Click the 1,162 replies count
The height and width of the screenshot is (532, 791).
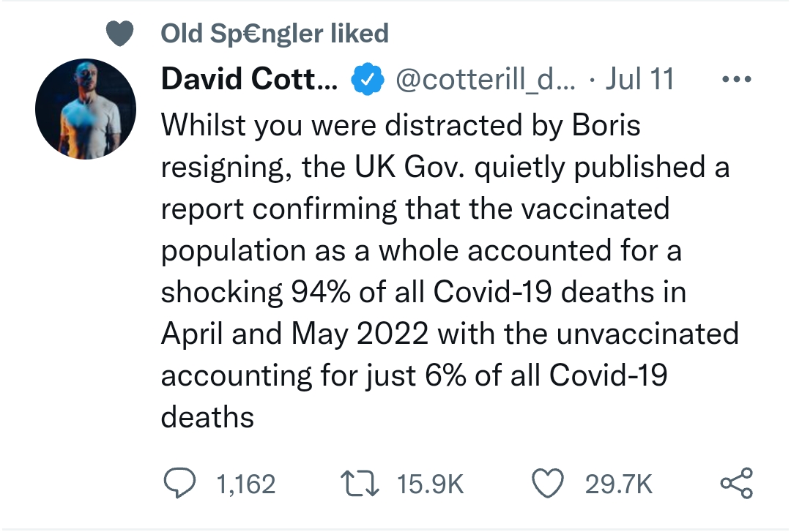[245, 484]
